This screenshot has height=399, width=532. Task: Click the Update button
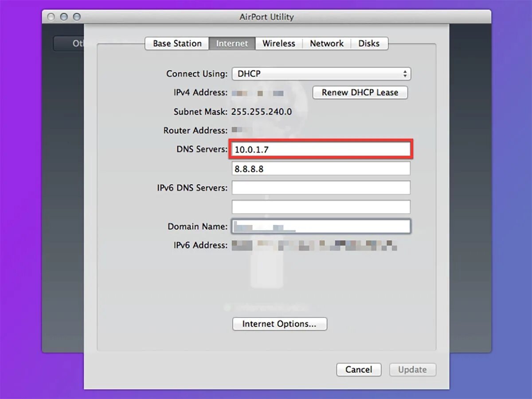pos(412,369)
